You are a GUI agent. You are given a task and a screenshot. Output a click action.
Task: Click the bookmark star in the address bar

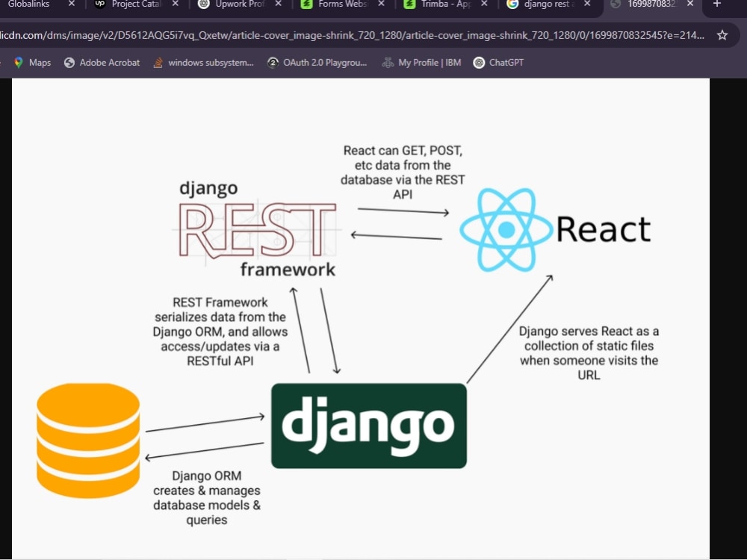[722, 34]
